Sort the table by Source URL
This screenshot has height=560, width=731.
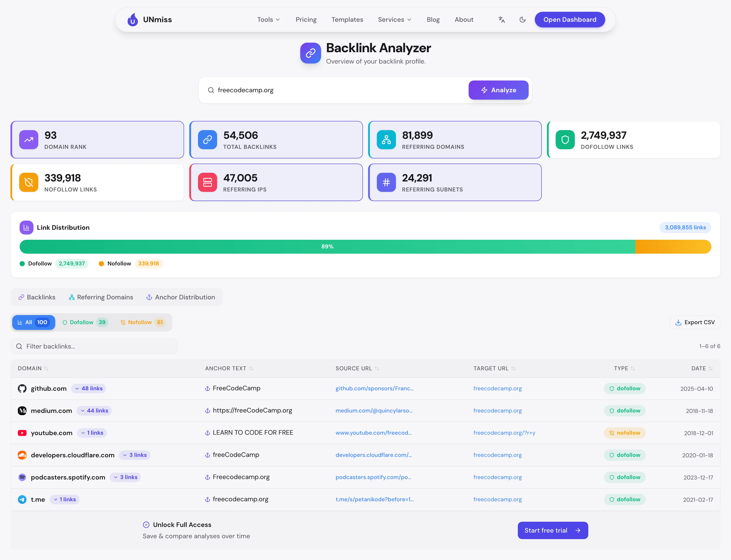coord(357,368)
